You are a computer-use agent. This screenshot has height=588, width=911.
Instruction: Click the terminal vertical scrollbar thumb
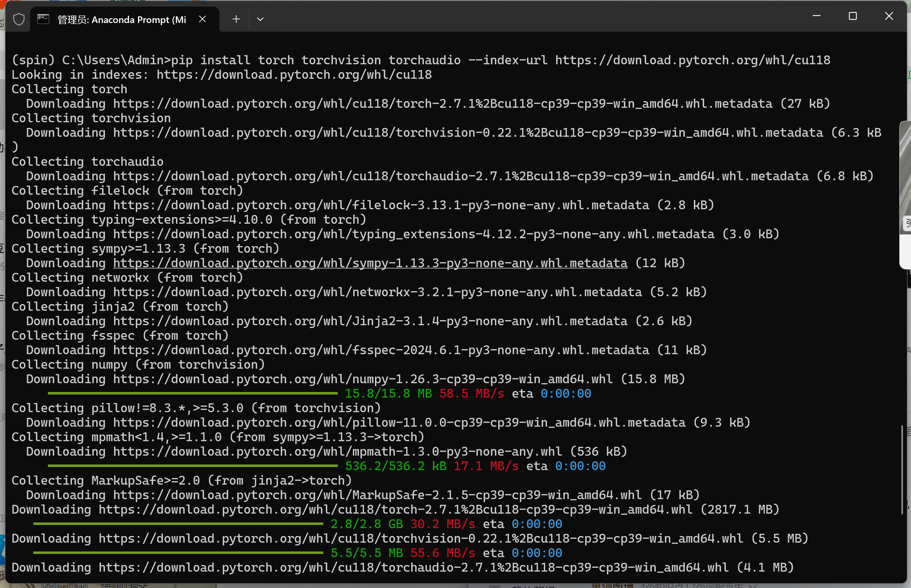coord(902,469)
